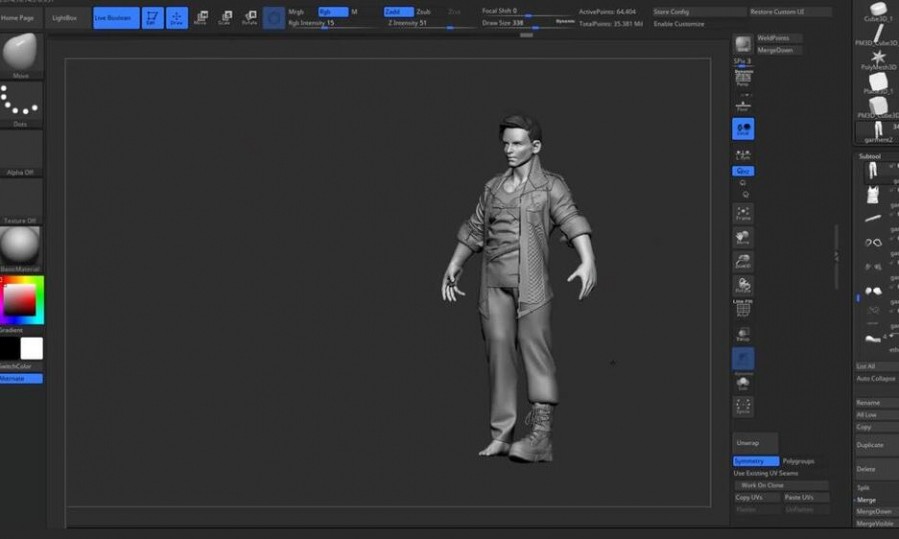Toggle Qxyz rotation mode
Image resolution: width=899 pixels, height=539 pixels.
pos(743,171)
